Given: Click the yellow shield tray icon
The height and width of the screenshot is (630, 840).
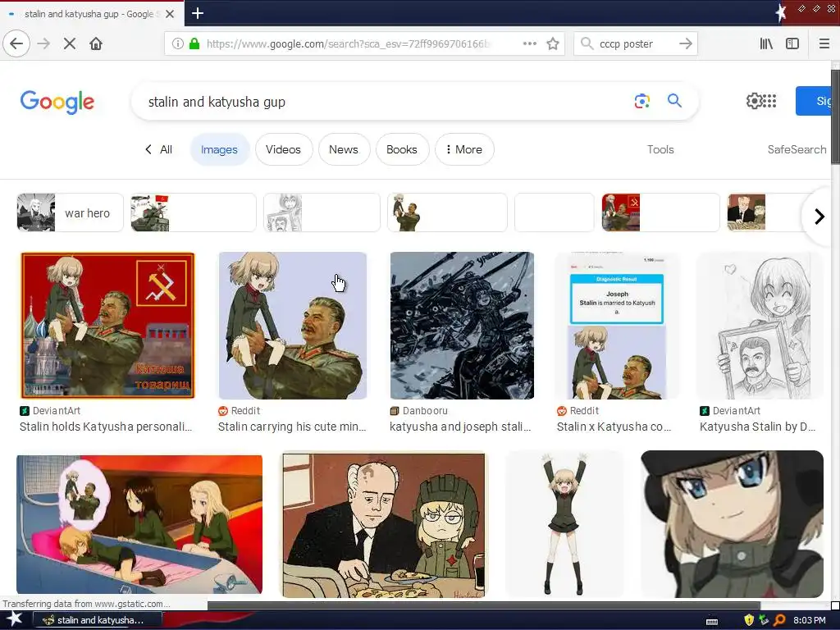Looking at the screenshot, I should pyautogui.click(x=749, y=620).
